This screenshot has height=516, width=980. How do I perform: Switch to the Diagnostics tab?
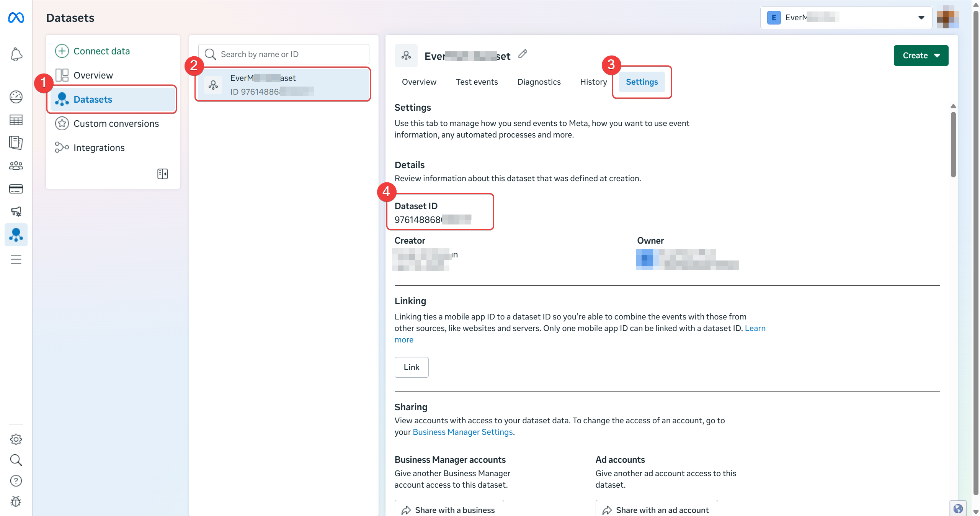[x=539, y=82]
